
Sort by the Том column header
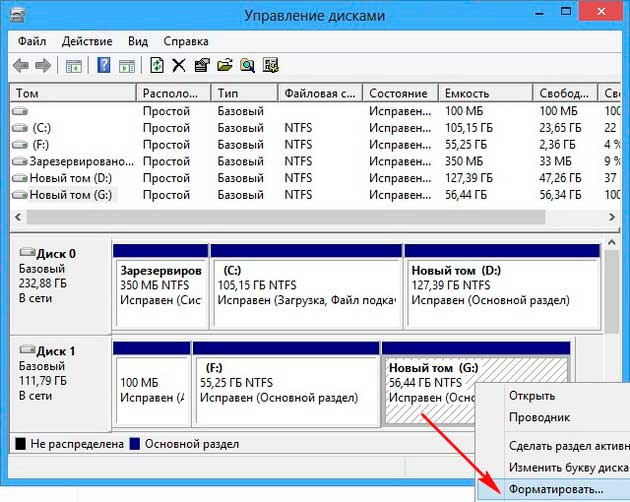coord(73,93)
